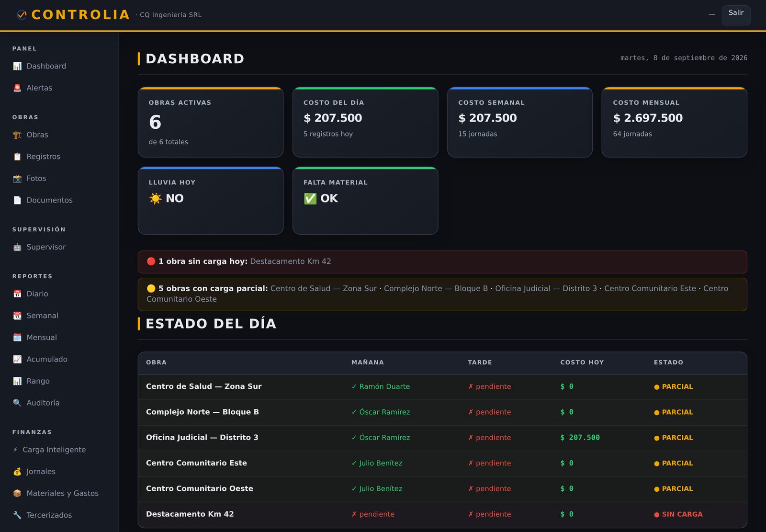Open the Carga Inteligente menu item

point(59,450)
